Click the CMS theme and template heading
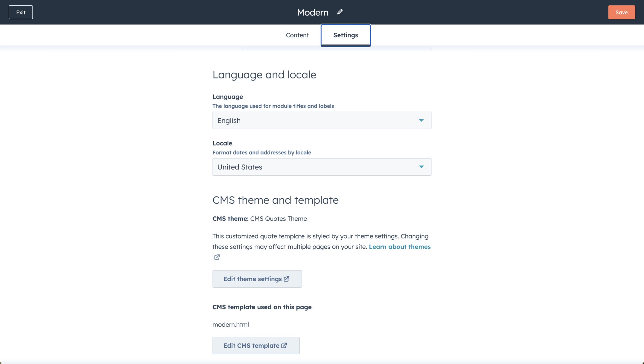The height and width of the screenshot is (364, 644). coord(275,200)
